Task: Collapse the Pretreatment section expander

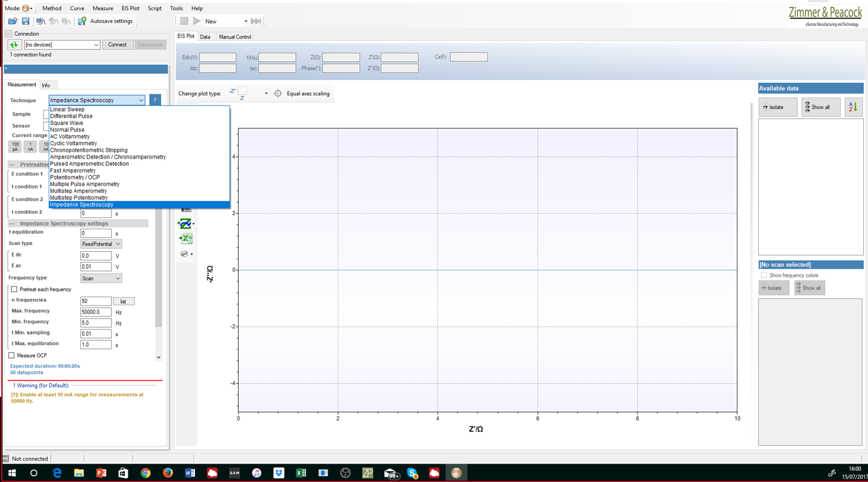Action: [12, 164]
